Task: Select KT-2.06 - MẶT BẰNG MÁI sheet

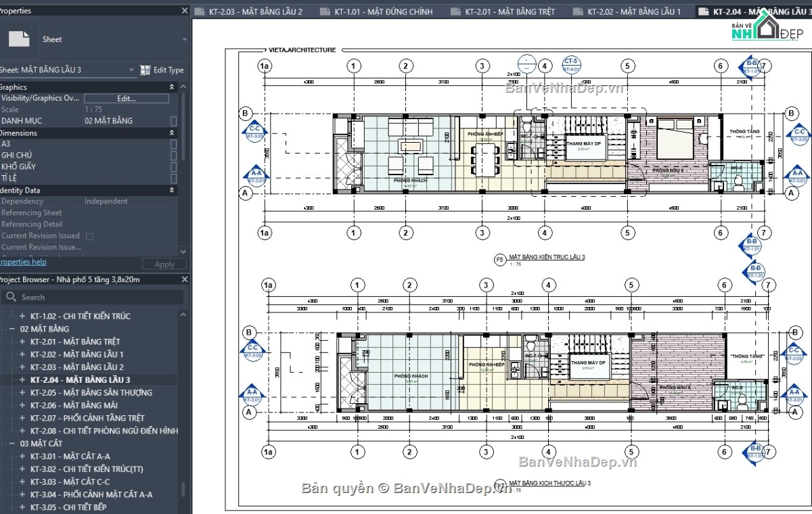Action: click(x=74, y=406)
